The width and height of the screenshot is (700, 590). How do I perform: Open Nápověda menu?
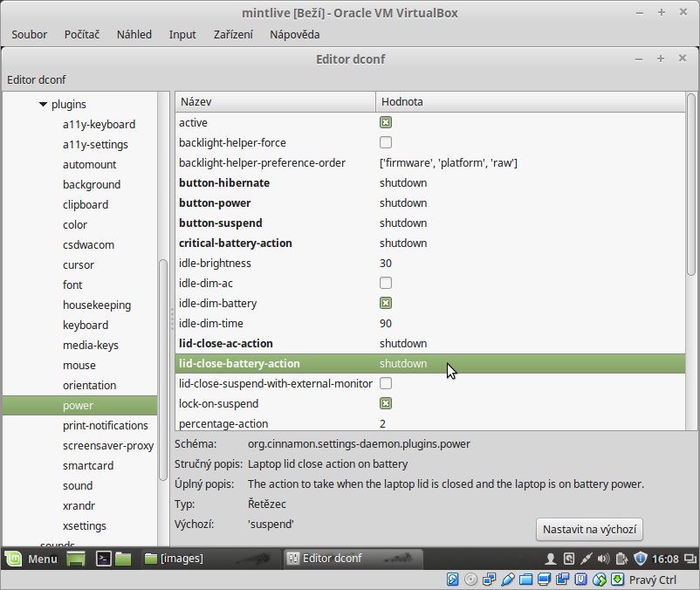[x=295, y=34]
